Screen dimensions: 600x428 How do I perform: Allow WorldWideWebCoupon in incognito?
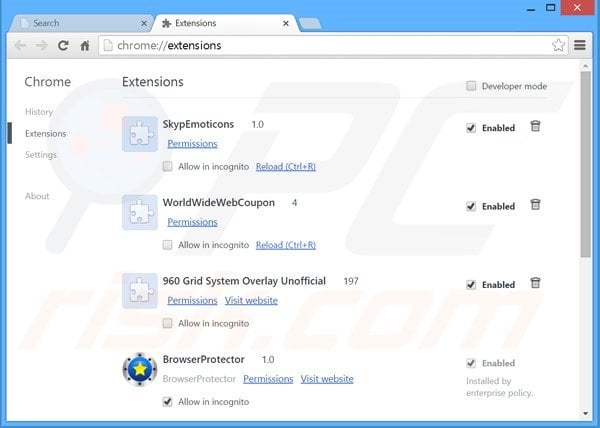pos(167,245)
